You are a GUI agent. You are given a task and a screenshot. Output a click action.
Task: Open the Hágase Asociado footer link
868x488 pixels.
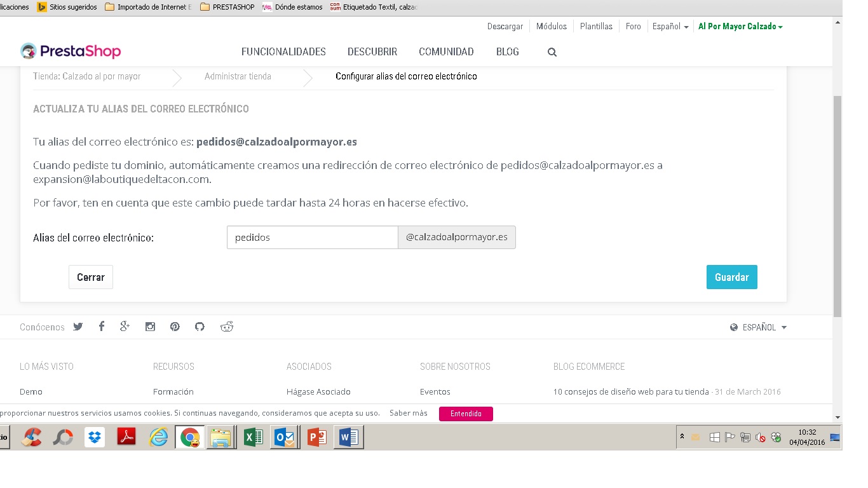(x=318, y=392)
